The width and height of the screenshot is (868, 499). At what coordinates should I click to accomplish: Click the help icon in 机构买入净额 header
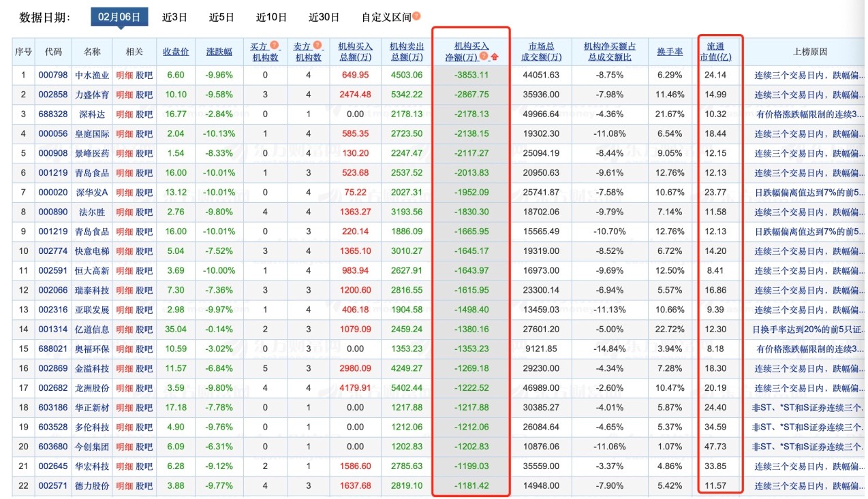[483, 57]
